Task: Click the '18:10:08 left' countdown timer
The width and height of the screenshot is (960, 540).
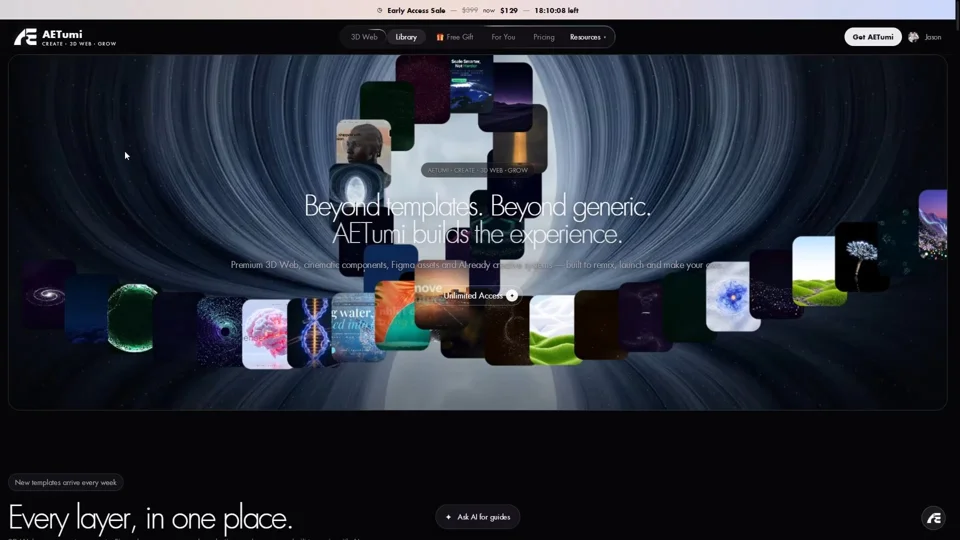Action: click(x=556, y=10)
